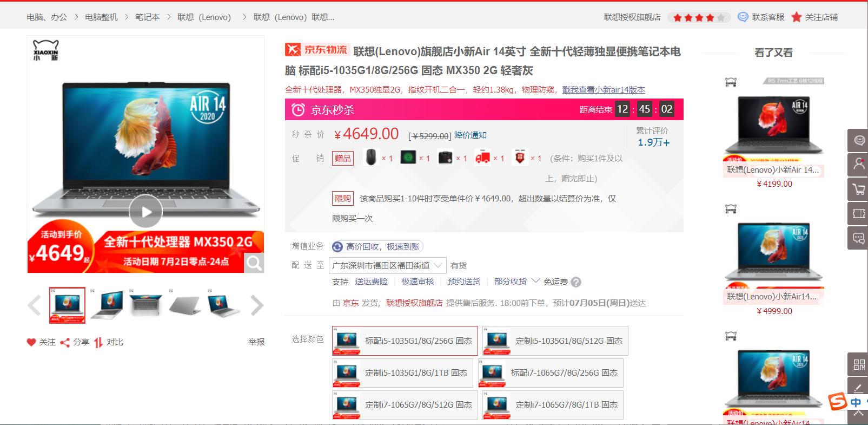This screenshot has width=868, height=425.
Task: Go to 电脑整机 breadcrumb category
Action: (x=101, y=17)
